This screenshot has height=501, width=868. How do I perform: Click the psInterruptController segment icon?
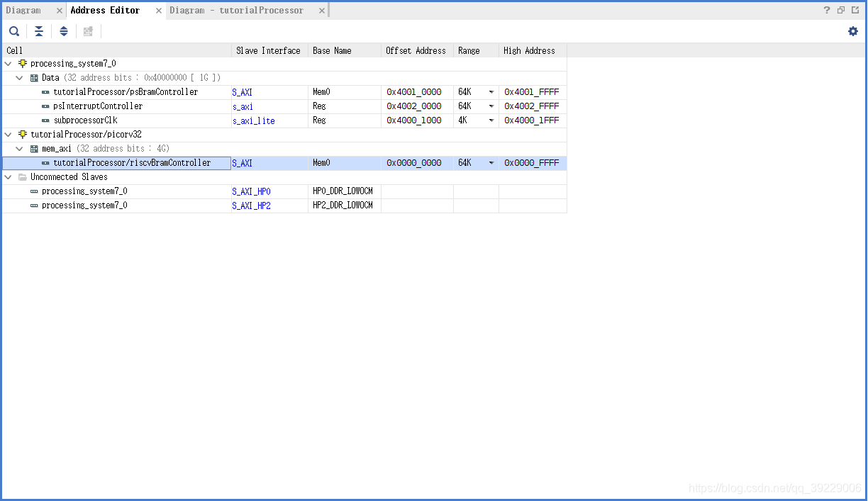[x=45, y=106]
